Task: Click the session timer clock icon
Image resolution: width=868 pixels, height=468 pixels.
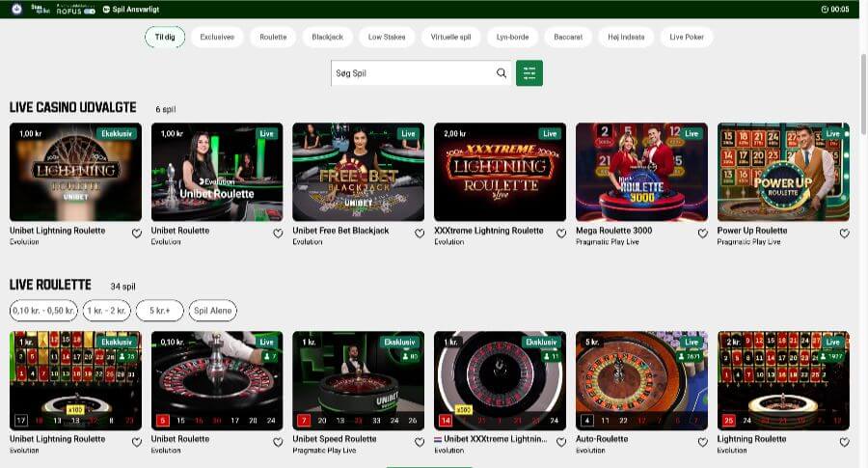Action: [825, 9]
